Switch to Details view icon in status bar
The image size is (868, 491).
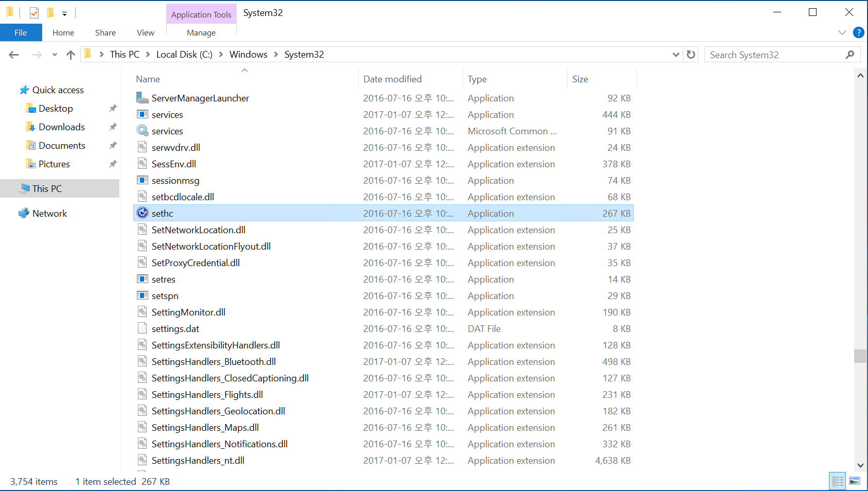pos(838,481)
